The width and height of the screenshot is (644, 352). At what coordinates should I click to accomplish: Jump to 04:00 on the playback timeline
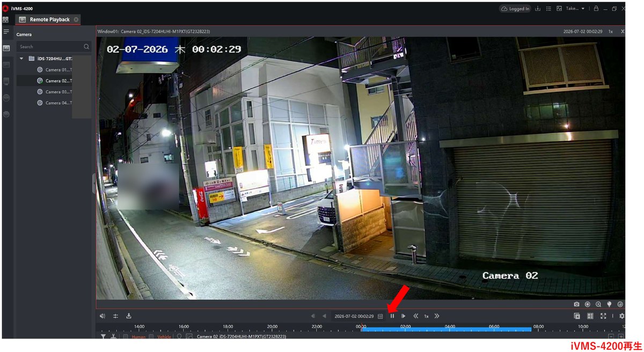(450, 326)
